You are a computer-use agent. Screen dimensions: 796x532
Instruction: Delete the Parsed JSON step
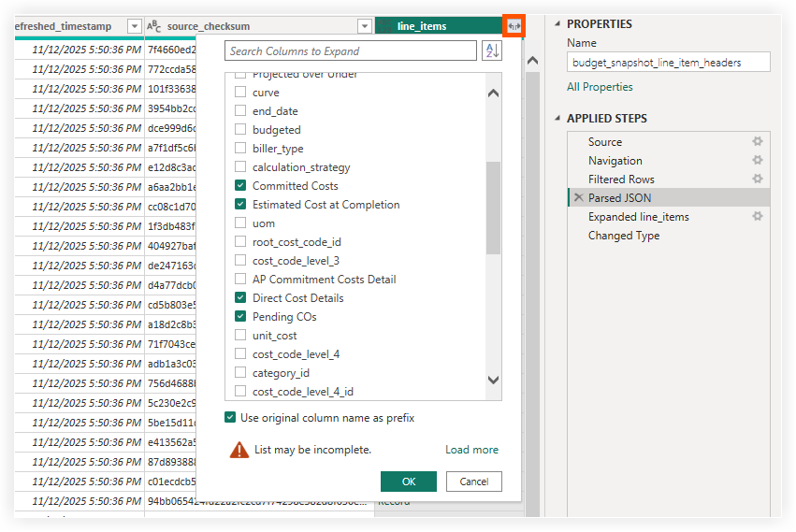click(x=578, y=197)
